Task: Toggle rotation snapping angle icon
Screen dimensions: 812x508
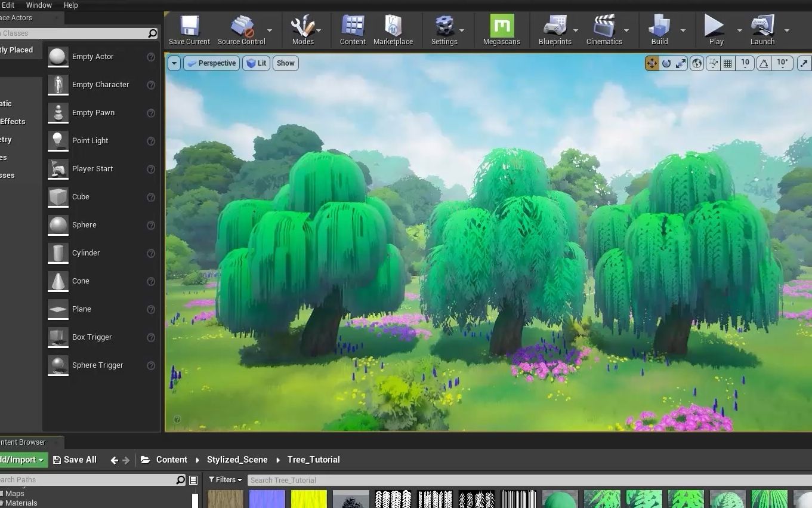Action: click(764, 63)
